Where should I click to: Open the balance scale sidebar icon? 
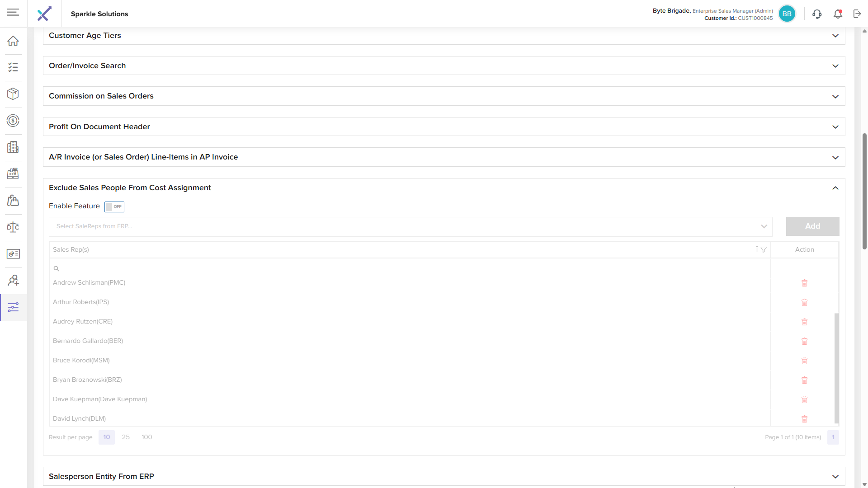(13, 227)
